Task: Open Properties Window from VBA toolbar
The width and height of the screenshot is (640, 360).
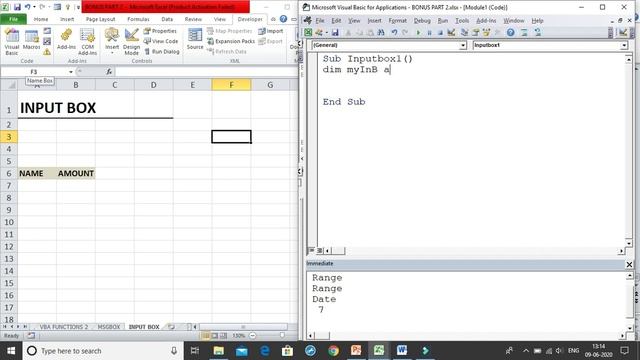Action: (476, 32)
